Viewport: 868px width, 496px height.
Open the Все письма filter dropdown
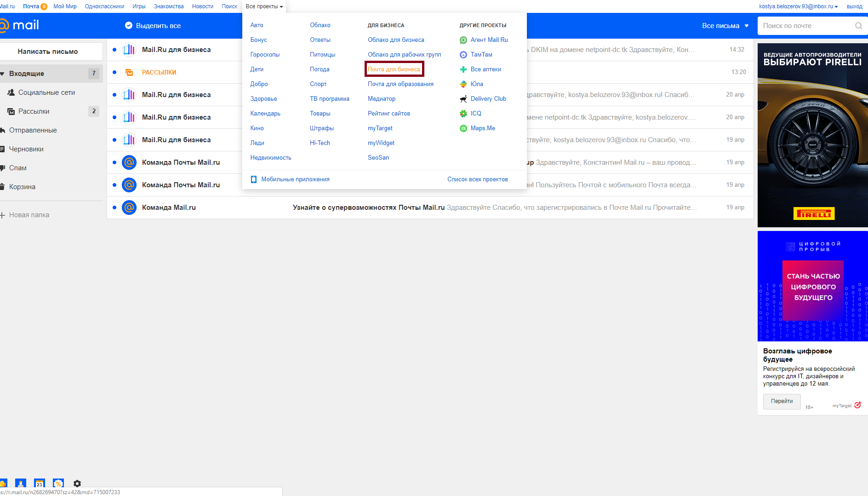pos(725,26)
